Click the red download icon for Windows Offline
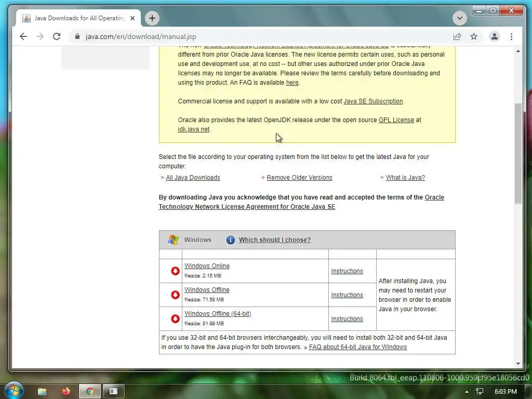This screenshot has width=532, height=399. click(175, 295)
